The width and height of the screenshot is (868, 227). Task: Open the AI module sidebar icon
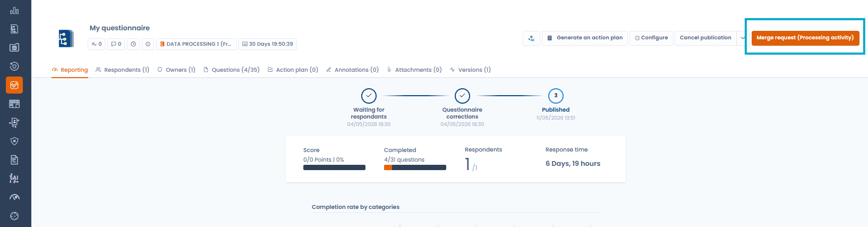(14, 178)
